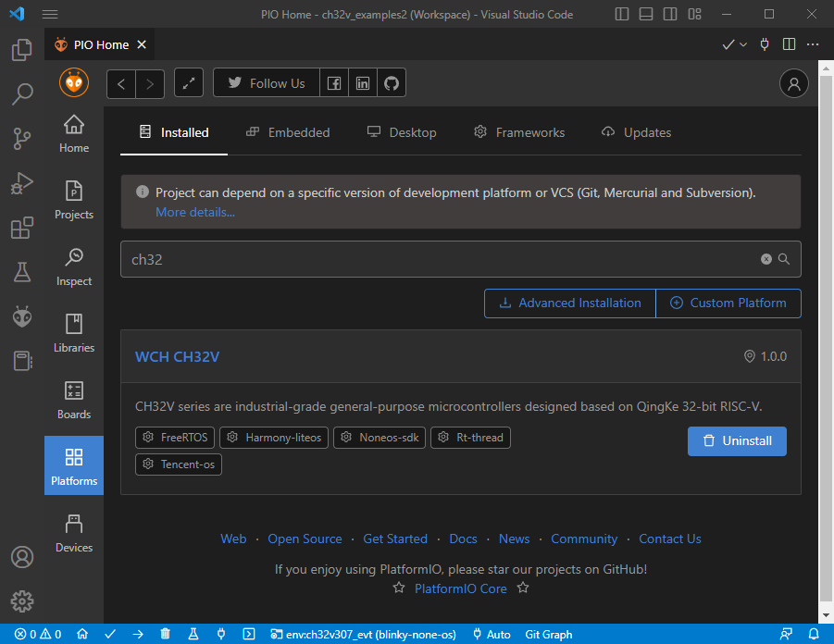The image size is (834, 644).
Task: Open the hamburger application menu
Action: pos(50,15)
